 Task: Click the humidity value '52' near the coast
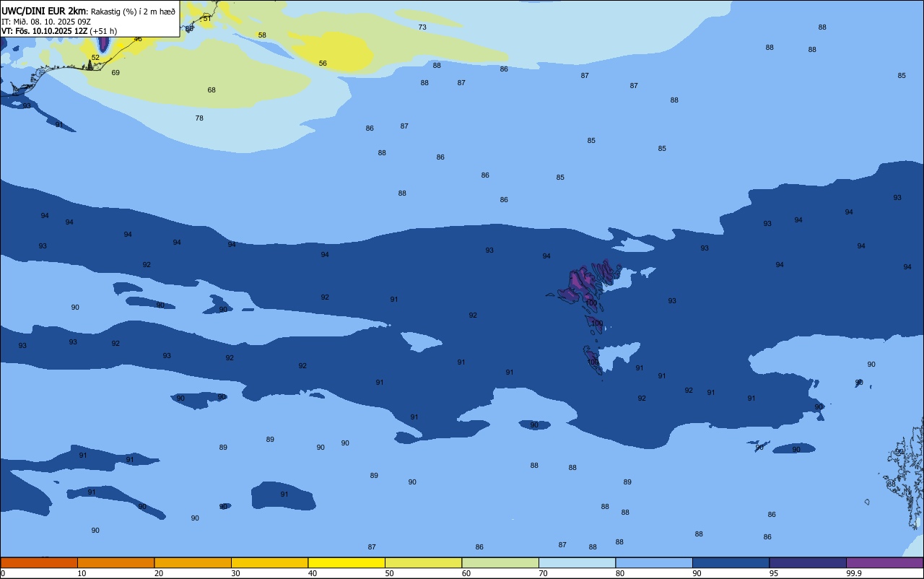coord(95,58)
